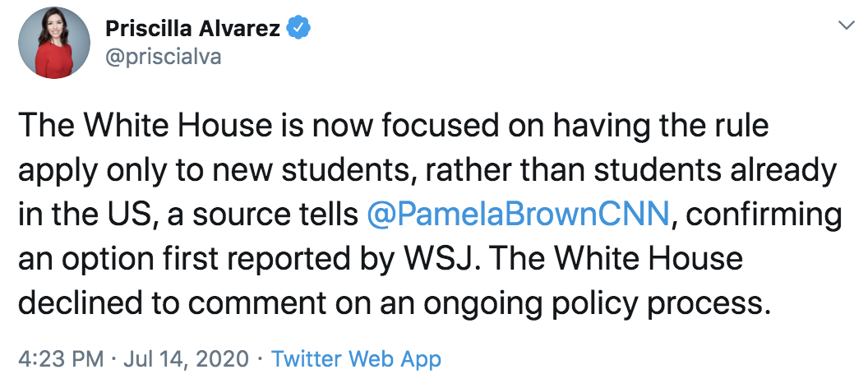Open the @priscialva handle
868x388 pixels.
pos(164,57)
